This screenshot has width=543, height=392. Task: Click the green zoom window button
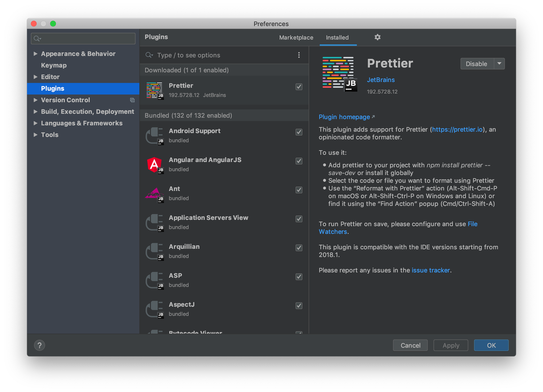click(53, 24)
